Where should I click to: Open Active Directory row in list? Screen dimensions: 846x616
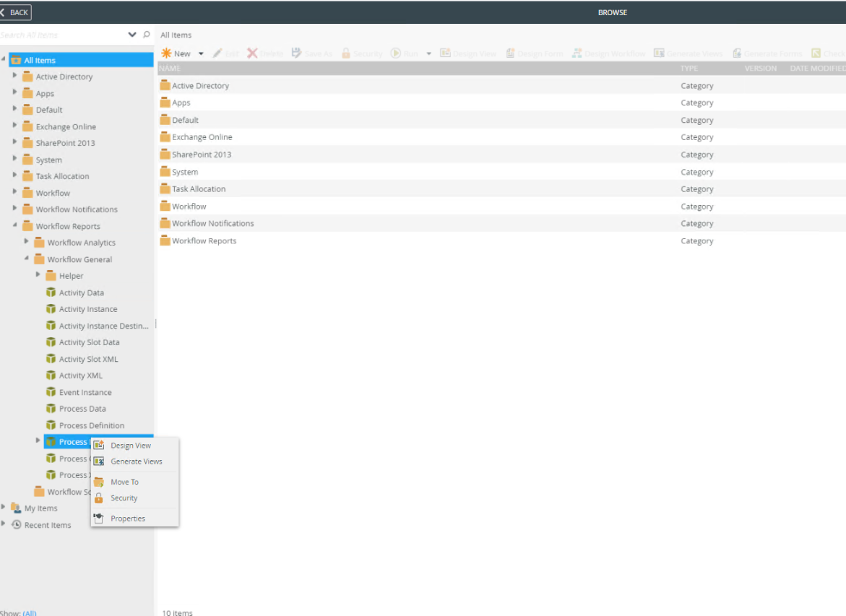pyautogui.click(x=502, y=85)
